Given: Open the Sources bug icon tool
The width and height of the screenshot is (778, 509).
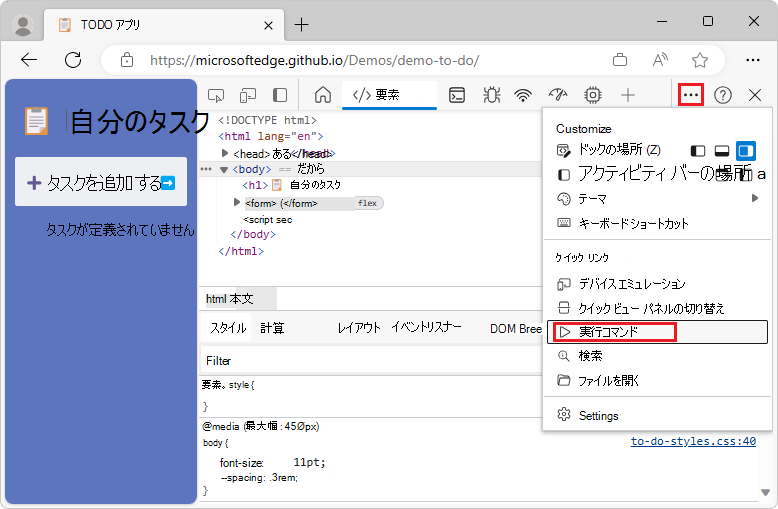Looking at the screenshot, I should (x=491, y=95).
